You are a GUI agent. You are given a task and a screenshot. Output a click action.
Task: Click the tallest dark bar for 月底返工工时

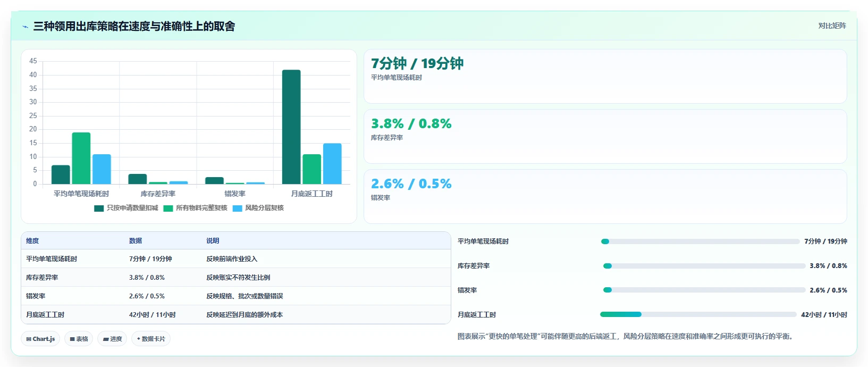point(291,127)
